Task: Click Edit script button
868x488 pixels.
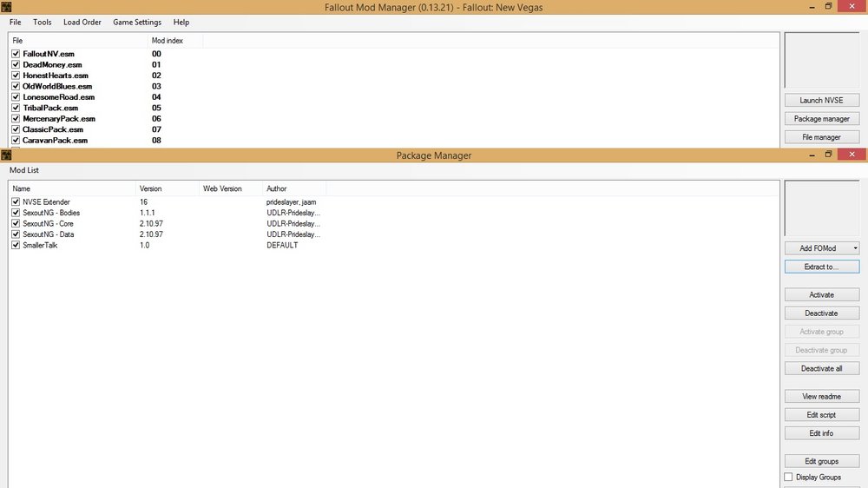Action: (821, 414)
